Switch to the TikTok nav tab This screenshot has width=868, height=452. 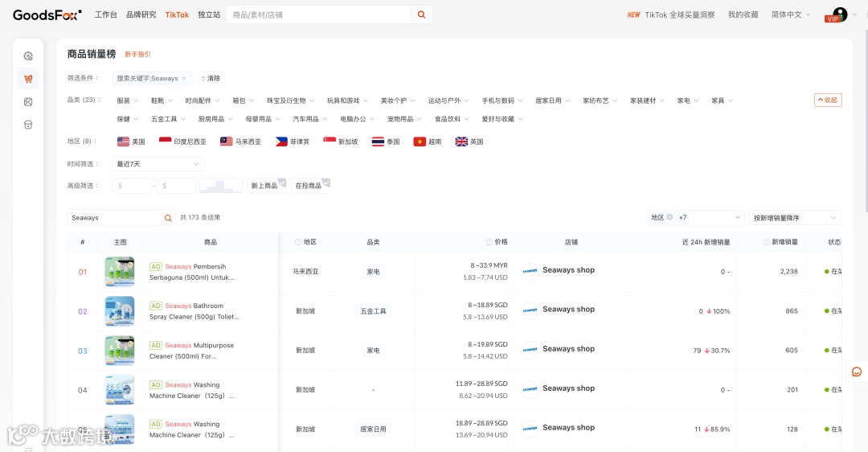pyautogui.click(x=177, y=15)
